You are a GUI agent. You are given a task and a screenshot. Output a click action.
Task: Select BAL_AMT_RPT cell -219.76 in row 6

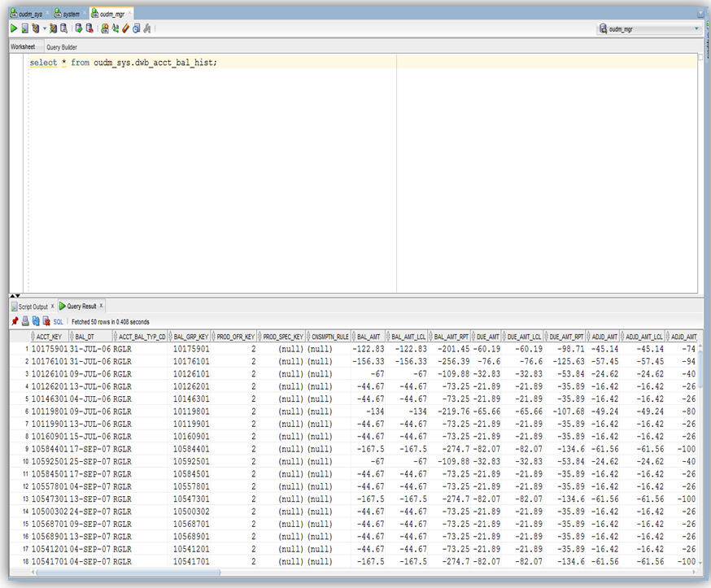(x=449, y=412)
